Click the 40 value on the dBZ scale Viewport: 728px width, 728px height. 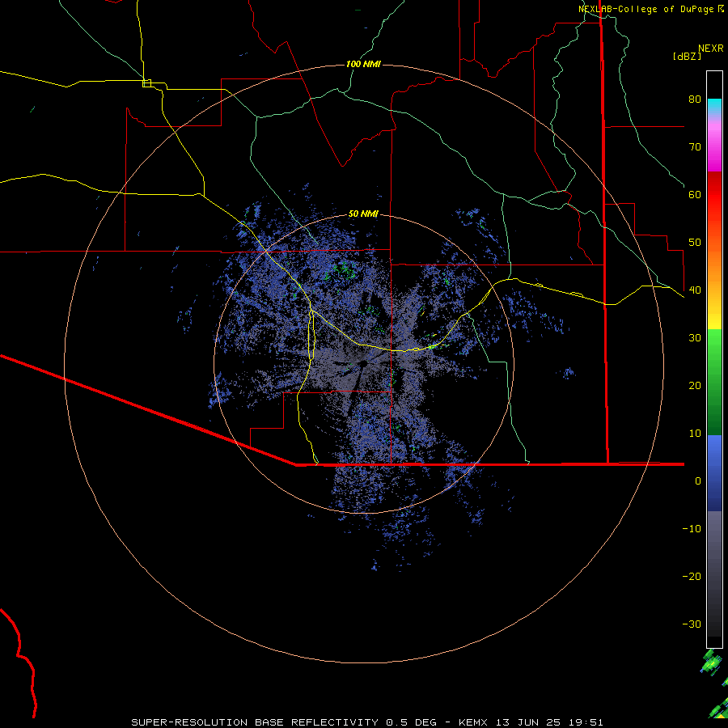tap(695, 290)
